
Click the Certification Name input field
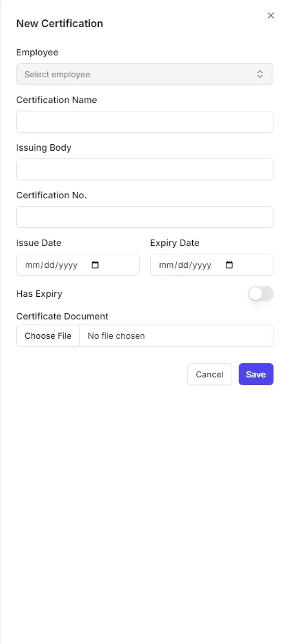144,122
